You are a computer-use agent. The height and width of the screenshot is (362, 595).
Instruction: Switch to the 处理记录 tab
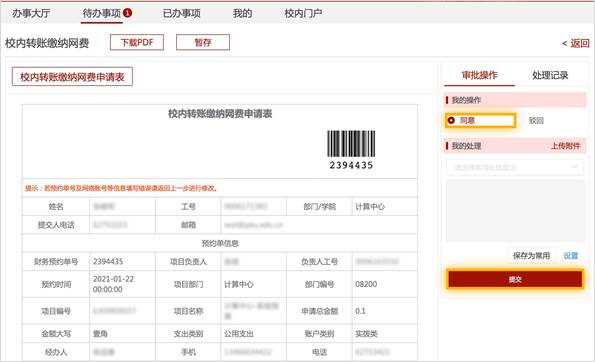[550, 75]
